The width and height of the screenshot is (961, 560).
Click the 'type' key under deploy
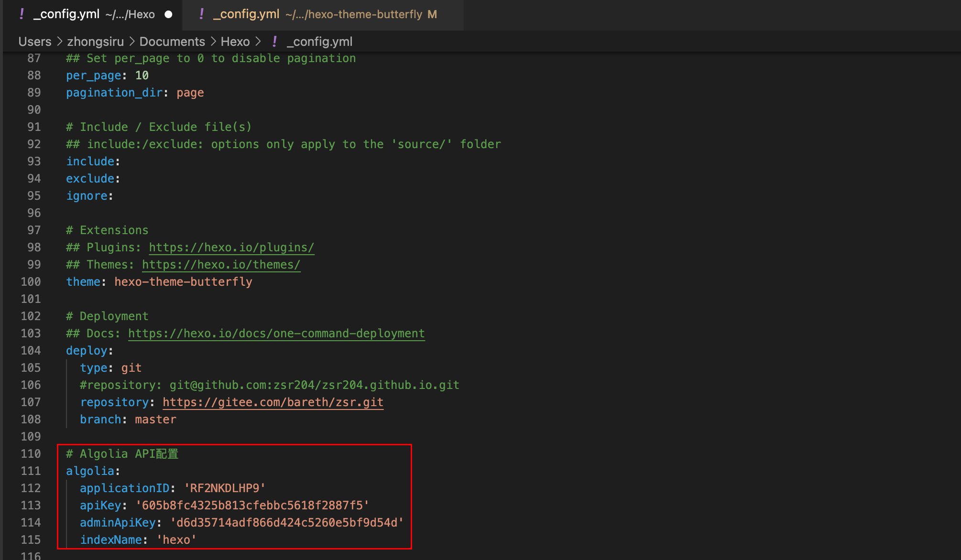pyautogui.click(x=94, y=368)
